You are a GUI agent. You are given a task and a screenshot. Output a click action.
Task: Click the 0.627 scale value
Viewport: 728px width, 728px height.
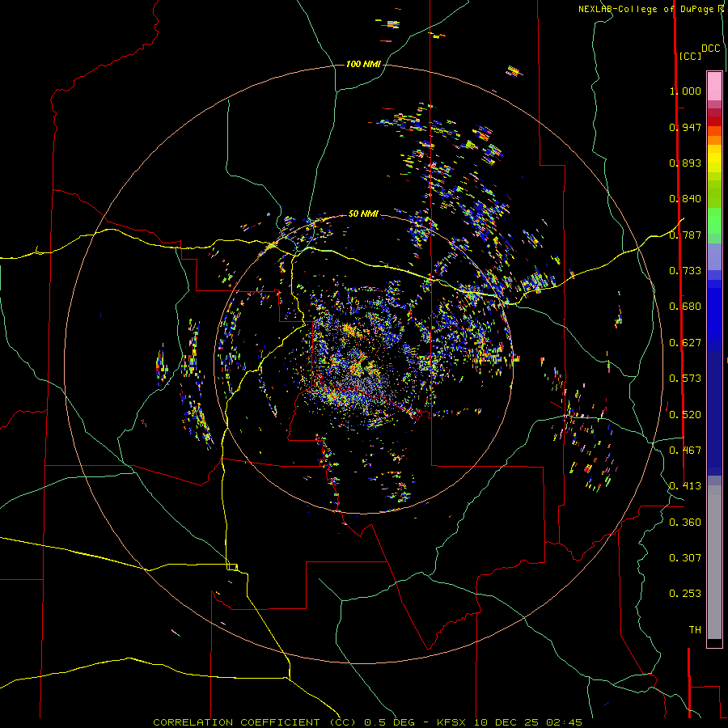pyautogui.click(x=685, y=343)
